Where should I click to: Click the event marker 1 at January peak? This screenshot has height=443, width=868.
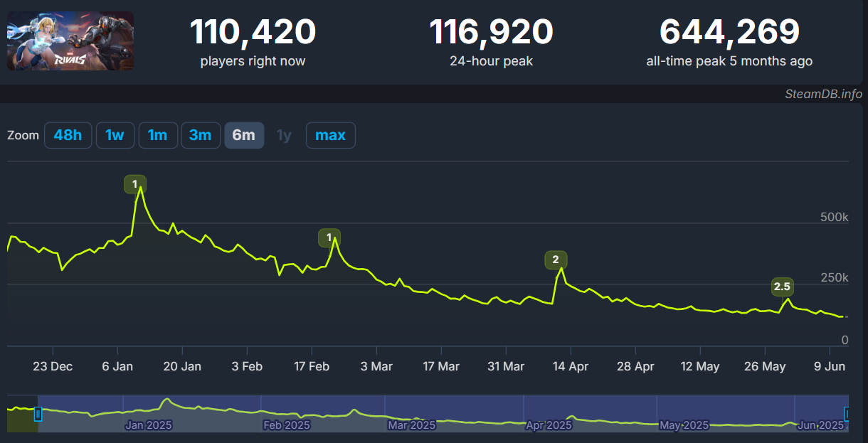[134, 184]
